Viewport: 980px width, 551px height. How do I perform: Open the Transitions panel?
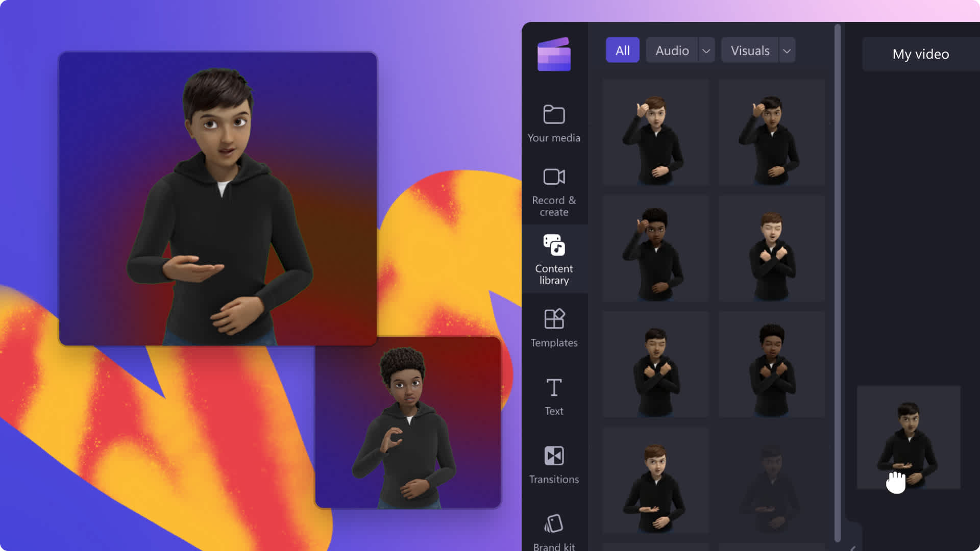tap(553, 464)
